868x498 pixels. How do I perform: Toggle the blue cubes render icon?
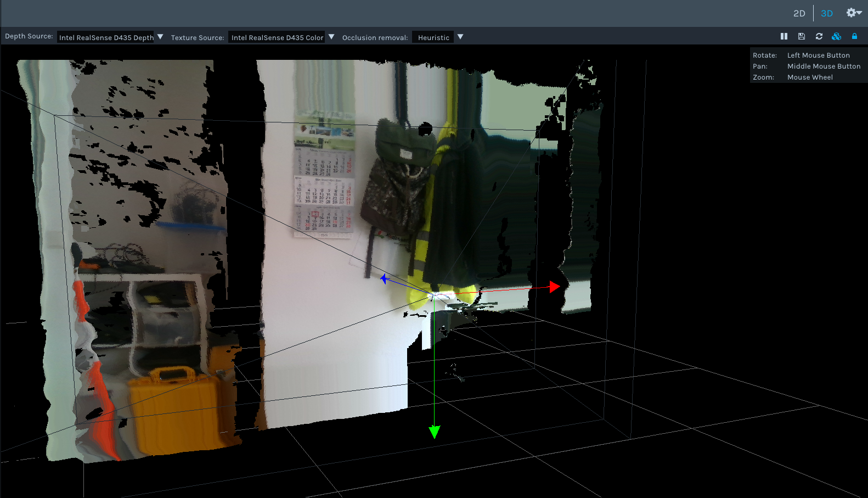(836, 36)
